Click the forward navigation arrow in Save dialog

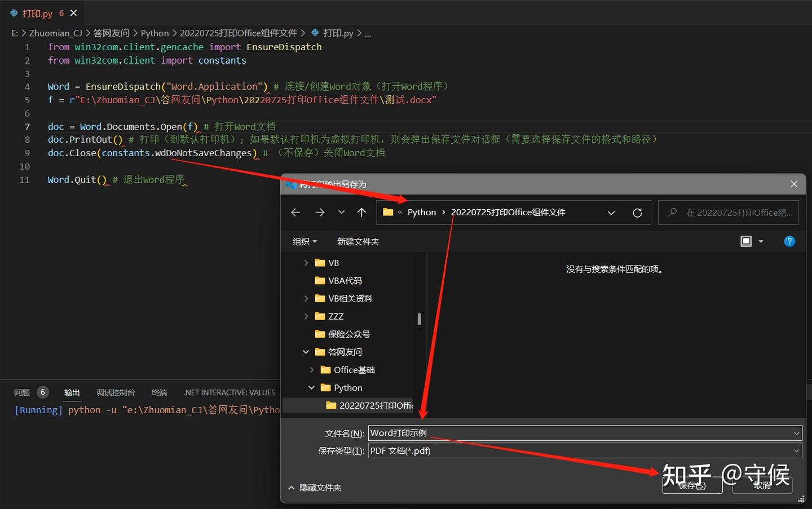320,212
